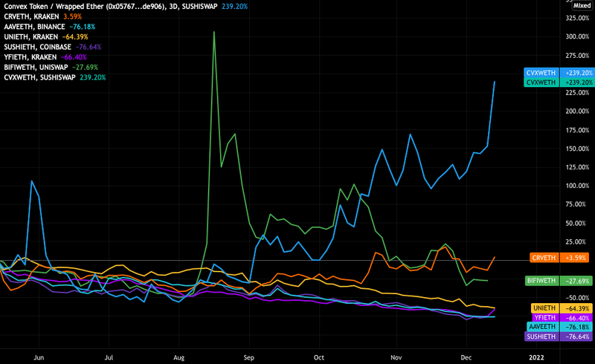Click the blue CVXWETH price scale label

click(541, 73)
